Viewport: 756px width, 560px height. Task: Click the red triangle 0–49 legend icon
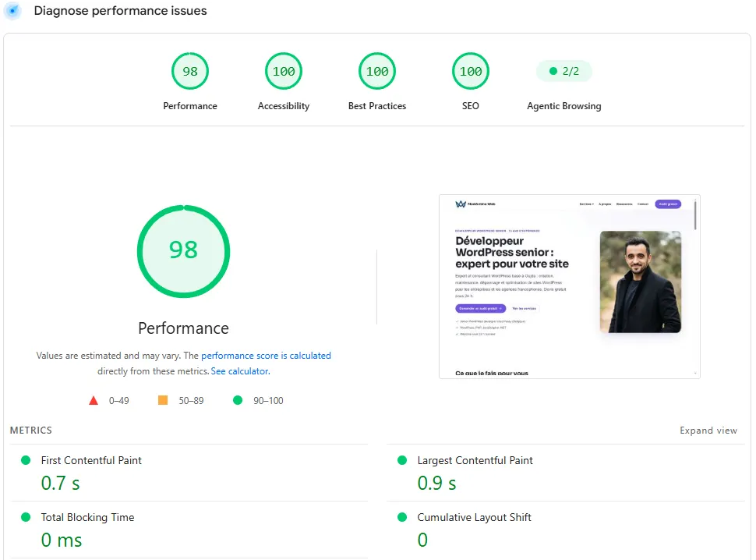pos(94,400)
